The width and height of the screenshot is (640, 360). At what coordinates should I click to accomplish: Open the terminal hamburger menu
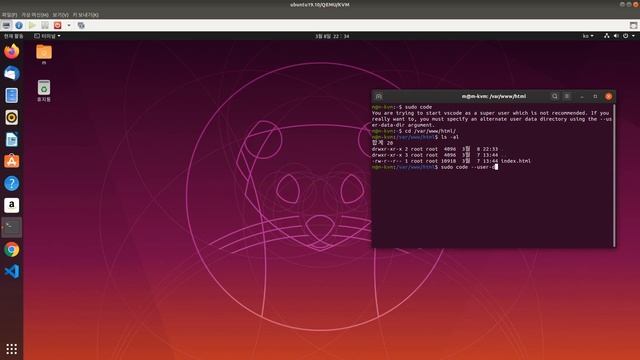click(567, 96)
